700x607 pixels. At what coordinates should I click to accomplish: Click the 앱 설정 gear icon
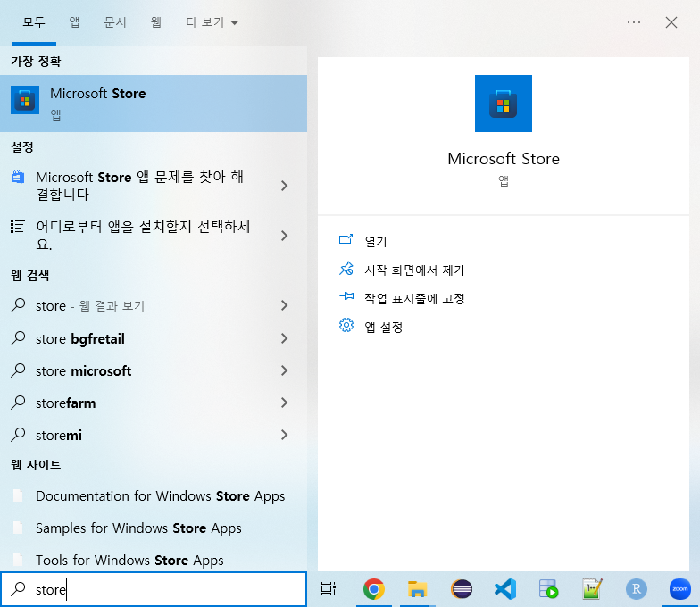coord(346,325)
